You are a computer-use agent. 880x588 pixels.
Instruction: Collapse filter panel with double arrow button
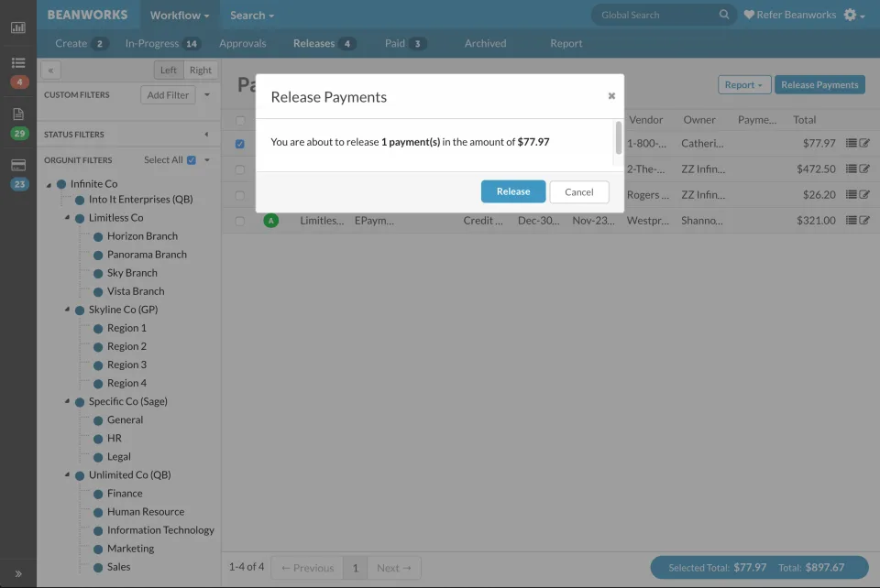(50, 71)
